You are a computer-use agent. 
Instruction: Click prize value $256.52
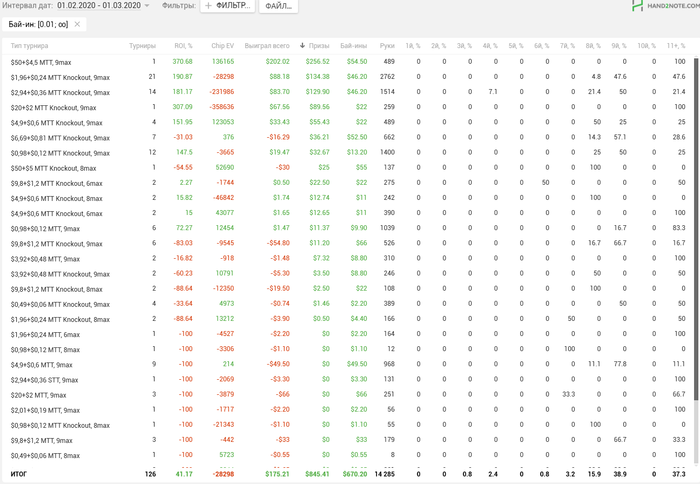(317, 62)
